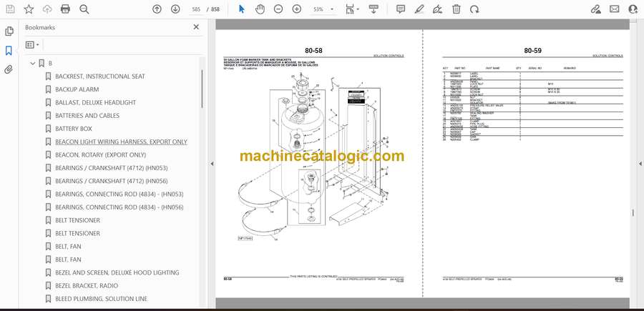Open the Attachments paperclip panel
Viewport: 644px width, 311px height.
point(9,69)
